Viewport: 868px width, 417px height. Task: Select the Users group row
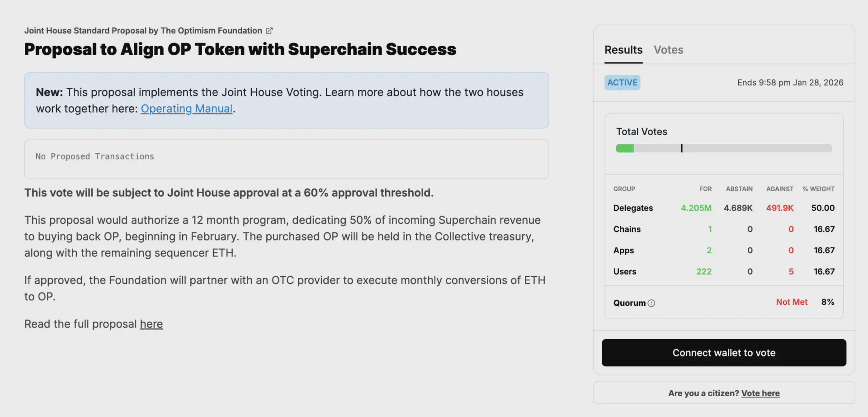tap(625, 271)
